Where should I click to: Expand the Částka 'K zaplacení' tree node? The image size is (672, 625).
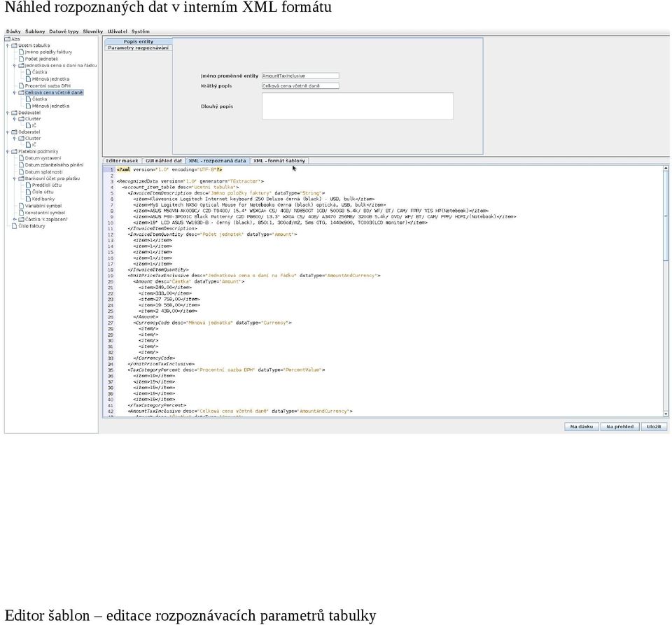[15, 219]
